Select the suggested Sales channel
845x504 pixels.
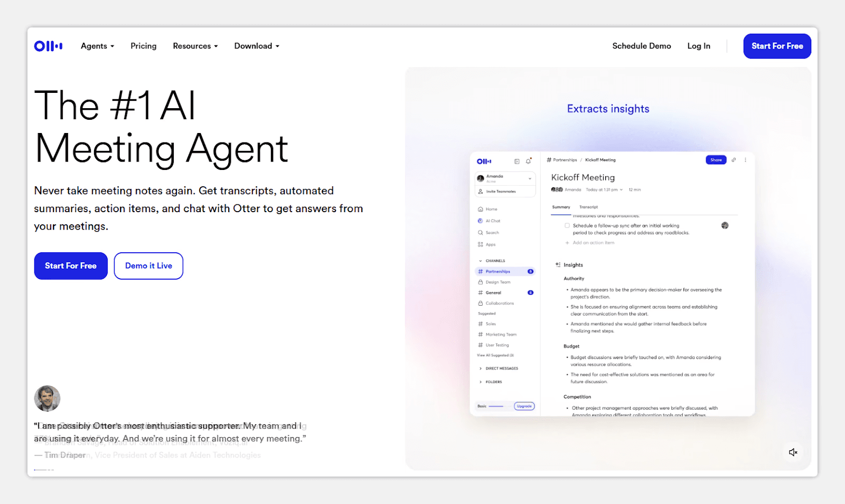[487, 324]
